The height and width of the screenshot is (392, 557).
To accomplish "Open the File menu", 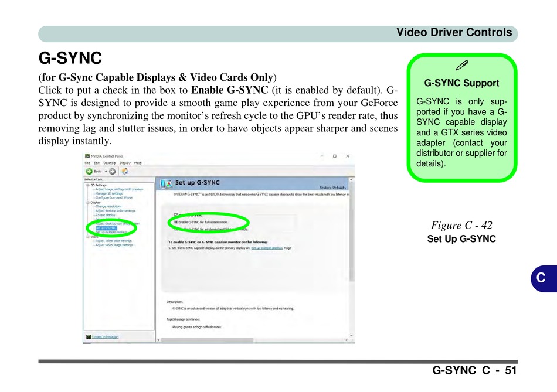I will (87, 163).
